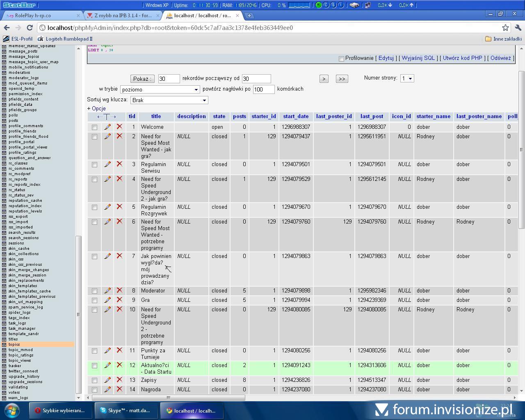The image size is (525, 420).
Task: Click the edit pencil icon for Welcome row
Action: tap(107, 127)
